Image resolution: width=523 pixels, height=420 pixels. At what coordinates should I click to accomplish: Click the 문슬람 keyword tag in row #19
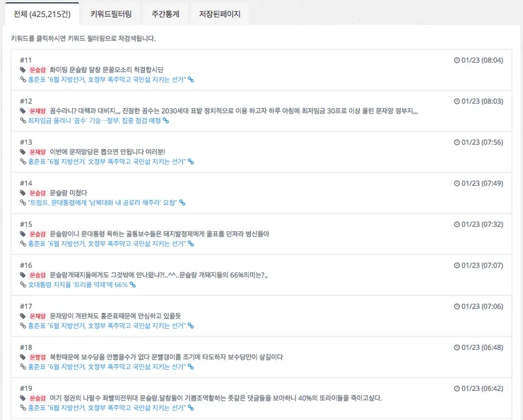(x=37, y=398)
